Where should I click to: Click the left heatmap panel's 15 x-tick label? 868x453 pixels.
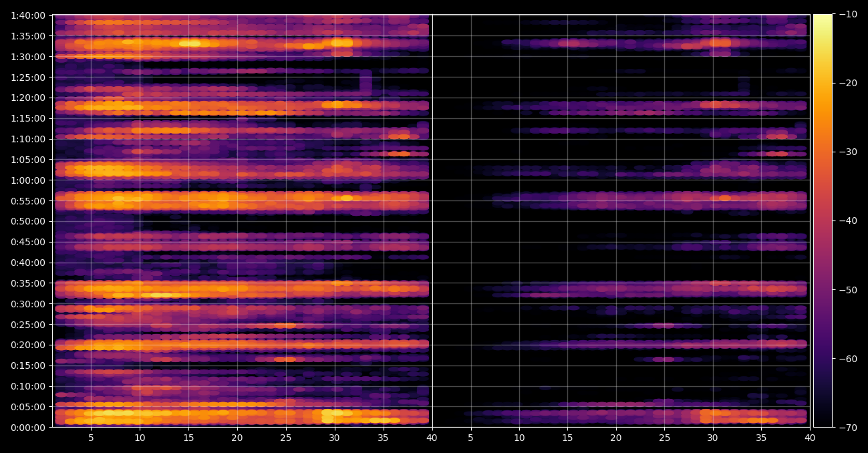[188, 438]
